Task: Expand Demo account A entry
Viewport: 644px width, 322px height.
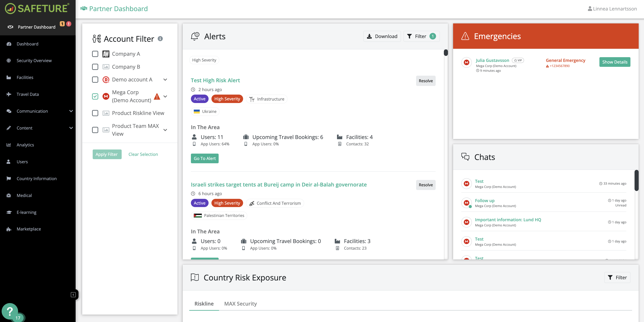Action: tap(165, 79)
